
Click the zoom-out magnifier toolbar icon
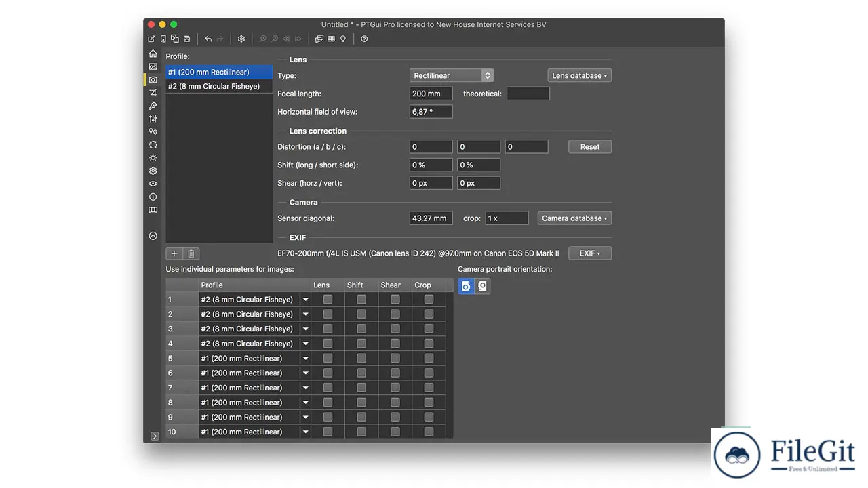click(x=275, y=39)
